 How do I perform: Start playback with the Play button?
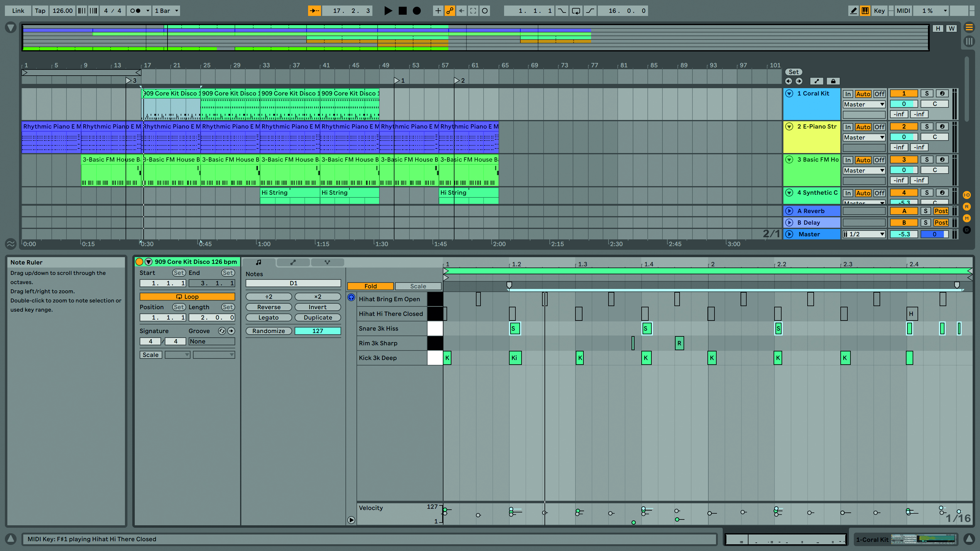pyautogui.click(x=388, y=11)
